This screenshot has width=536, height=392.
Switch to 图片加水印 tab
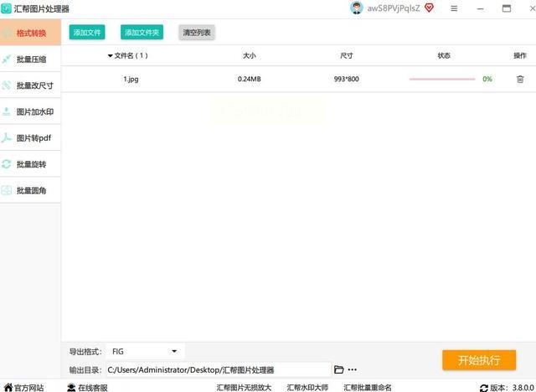tap(30, 111)
